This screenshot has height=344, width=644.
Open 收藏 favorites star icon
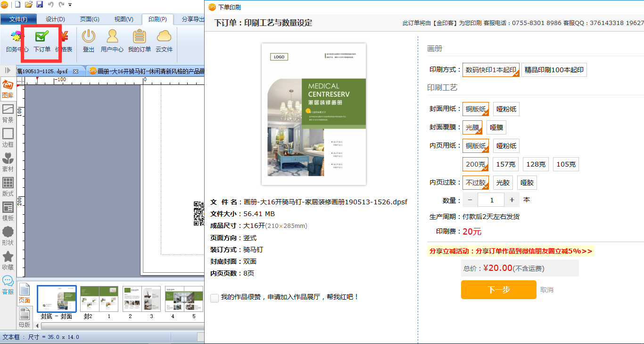pos(8,260)
